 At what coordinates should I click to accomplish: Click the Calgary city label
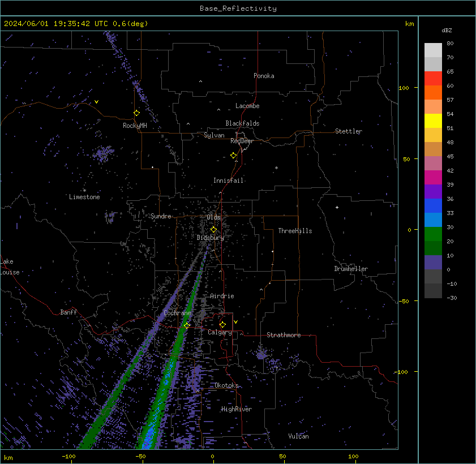click(x=220, y=332)
